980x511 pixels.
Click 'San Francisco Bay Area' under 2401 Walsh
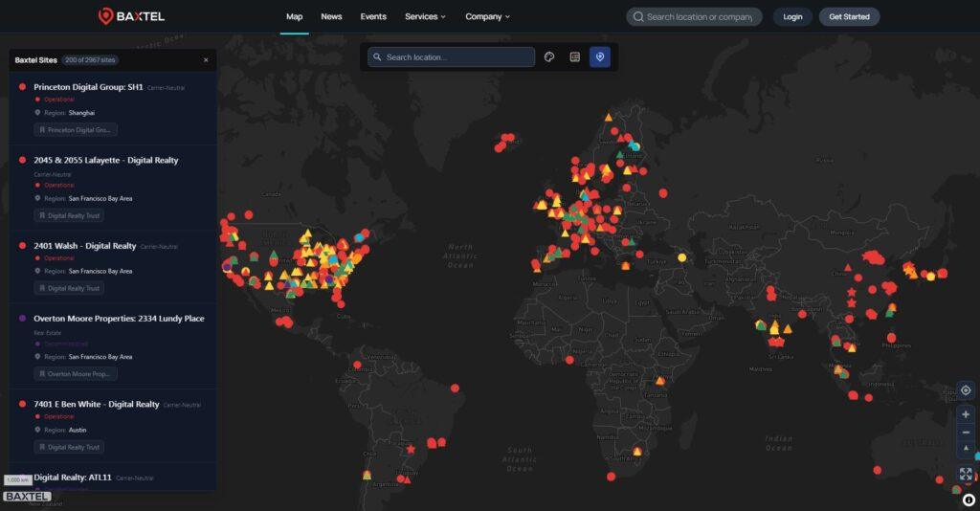(x=100, y=271)
